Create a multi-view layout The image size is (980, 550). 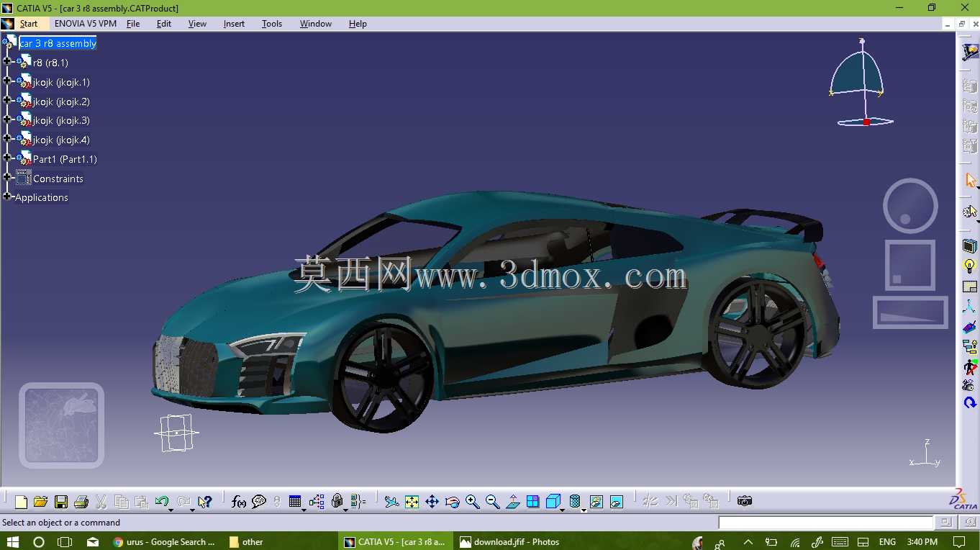point(533,502)
